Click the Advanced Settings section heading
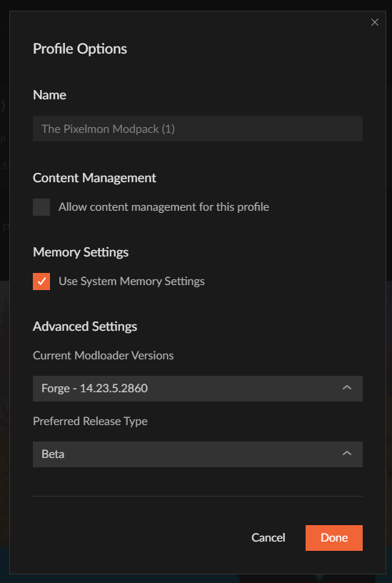The image size is (392, 583). tap(85, 327)
